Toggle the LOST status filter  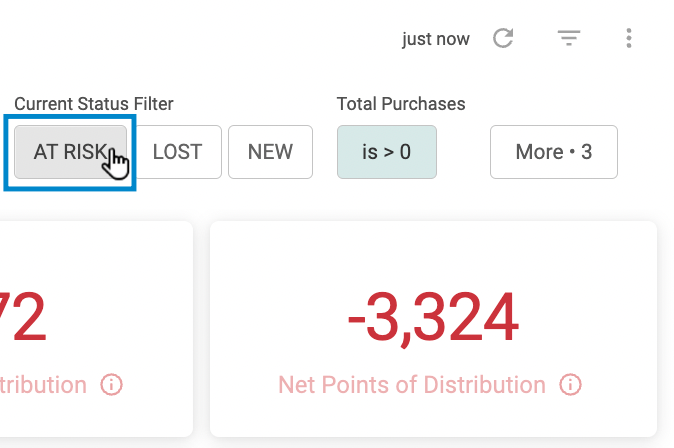178,152
